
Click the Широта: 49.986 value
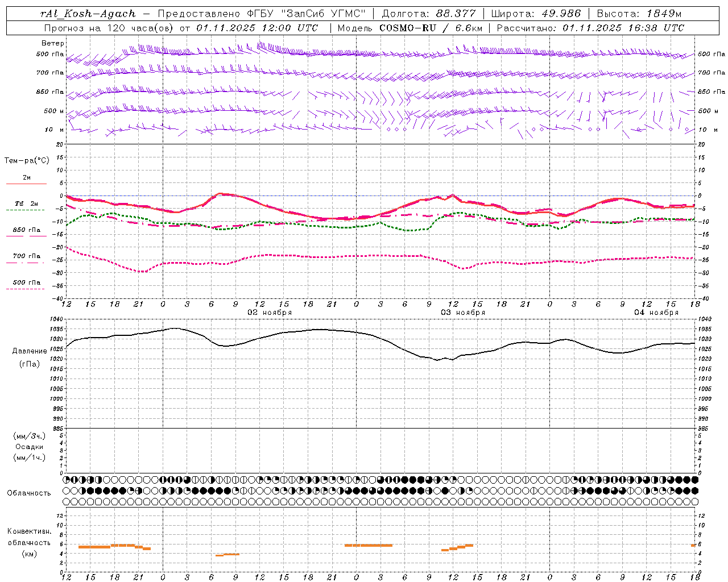click(536, 14)
